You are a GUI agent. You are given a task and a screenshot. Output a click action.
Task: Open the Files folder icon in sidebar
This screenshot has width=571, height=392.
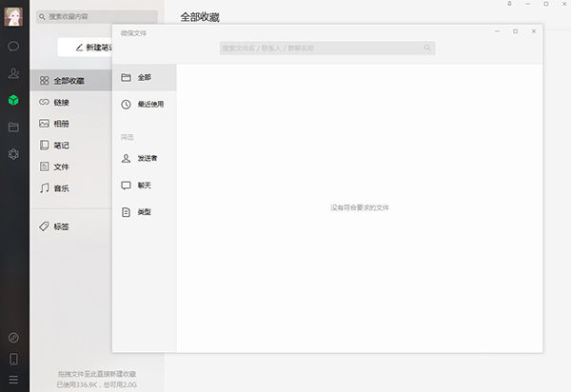13,127
